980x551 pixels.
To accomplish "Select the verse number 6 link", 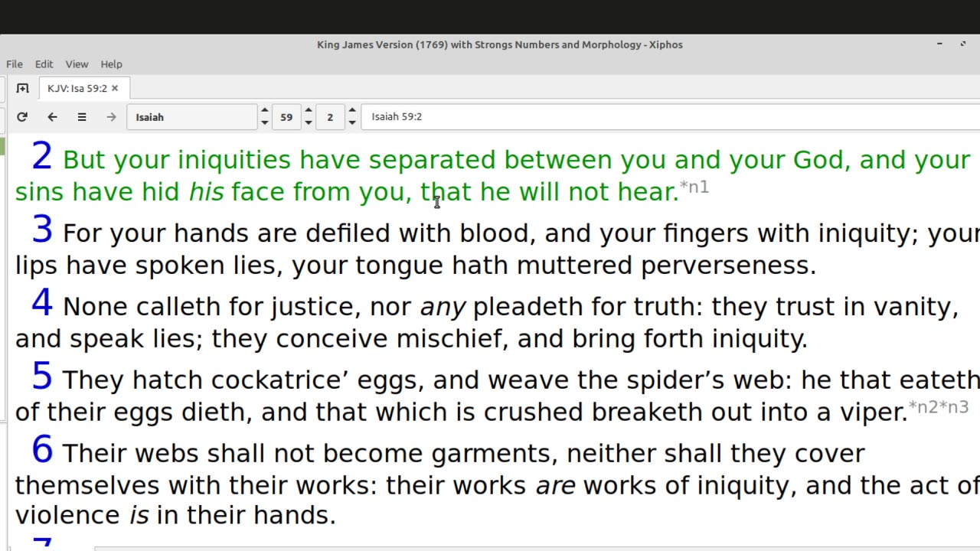I will [42, 450].
